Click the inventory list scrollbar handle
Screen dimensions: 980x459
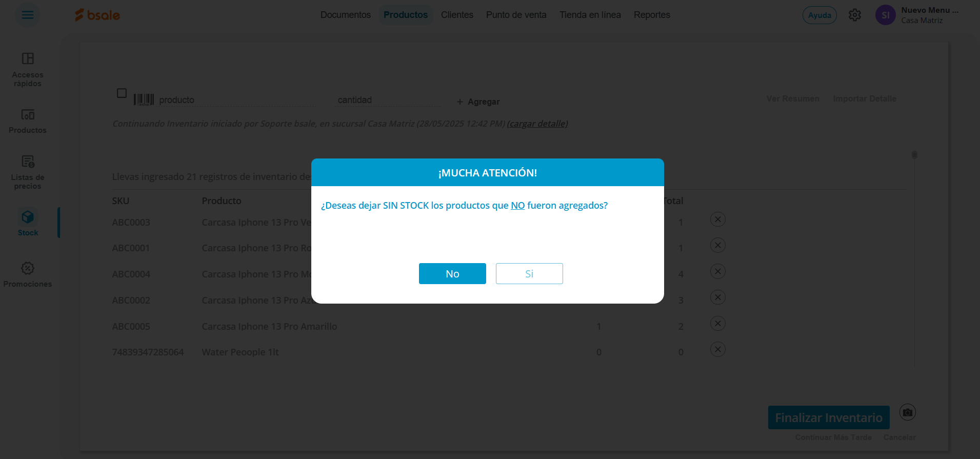[914, 155]
